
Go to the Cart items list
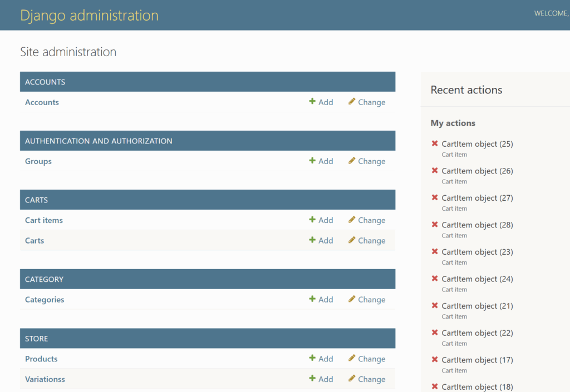[x=44, y=220]
